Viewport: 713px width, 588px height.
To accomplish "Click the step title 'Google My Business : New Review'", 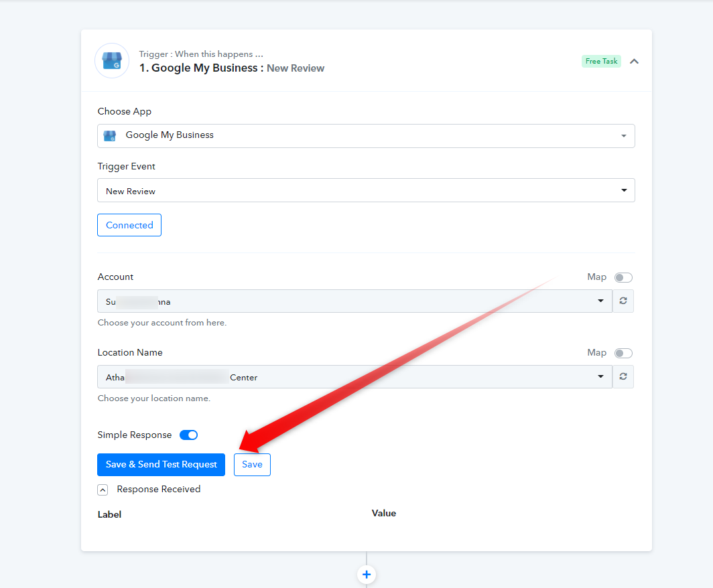I will click(232, 68).
